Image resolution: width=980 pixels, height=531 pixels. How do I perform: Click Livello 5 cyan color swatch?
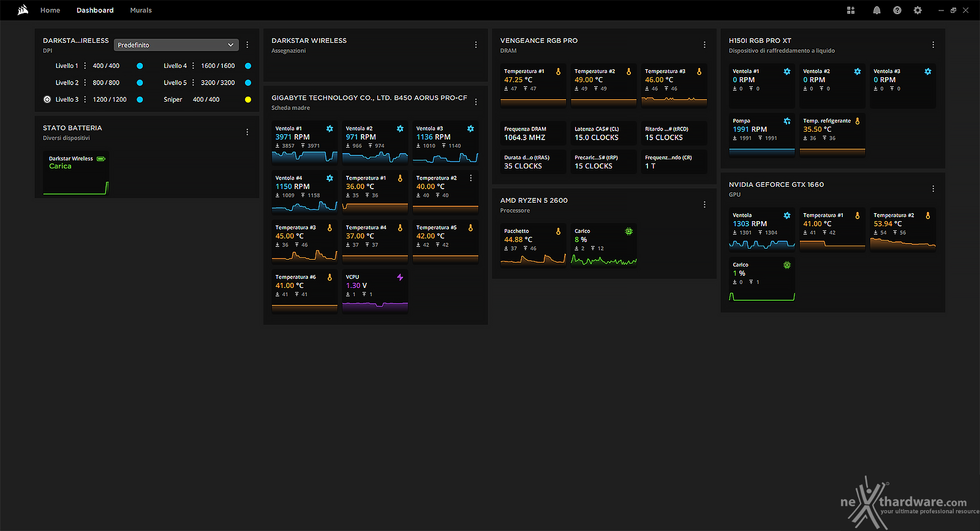(x=248, y=83)
